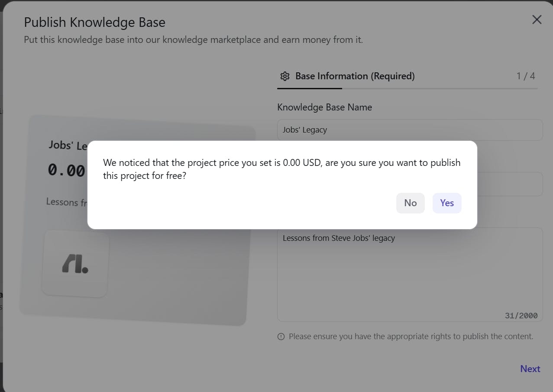This screenshot has height=392, width=553.
Task: Click the info icon beside rights notice
Action: point(281,337)
